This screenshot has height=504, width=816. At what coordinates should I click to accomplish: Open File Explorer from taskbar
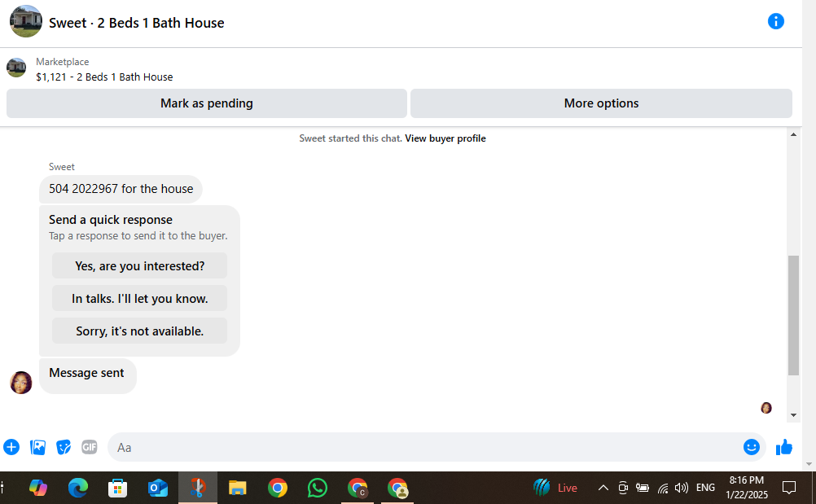(x=237, y=488)
